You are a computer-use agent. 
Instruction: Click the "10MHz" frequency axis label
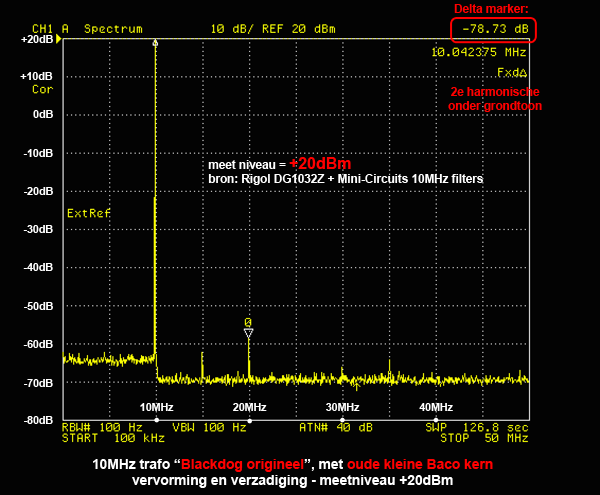coord(157,407)
